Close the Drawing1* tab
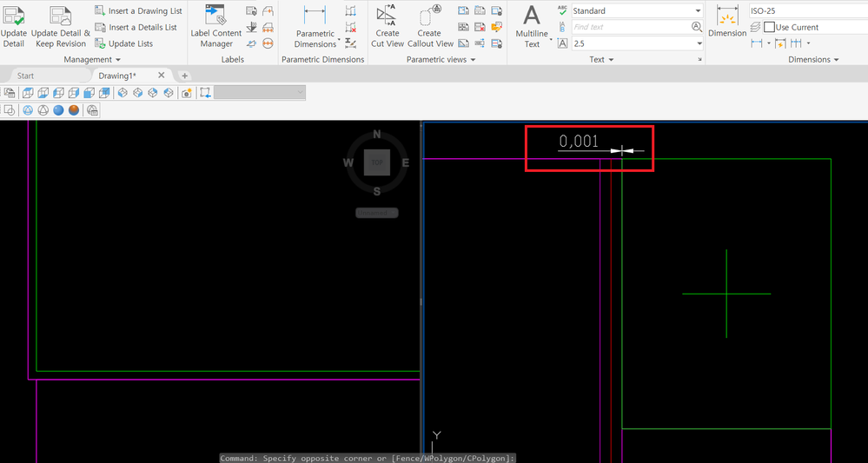 [x=162, y=76]
